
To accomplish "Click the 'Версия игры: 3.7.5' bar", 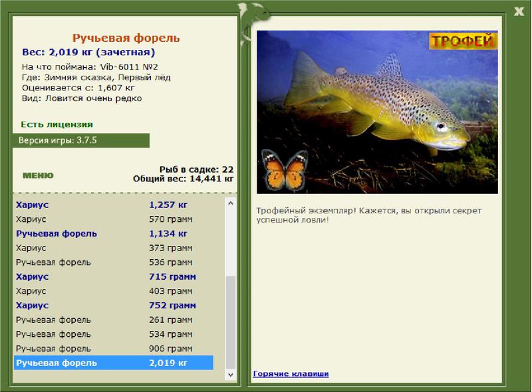I will point(81,140).
